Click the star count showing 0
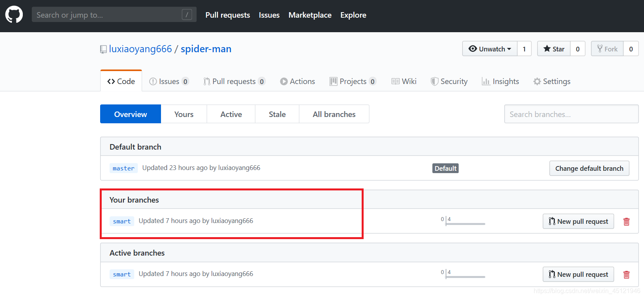This screenshot has height=298, width=644. pos(578,49)
